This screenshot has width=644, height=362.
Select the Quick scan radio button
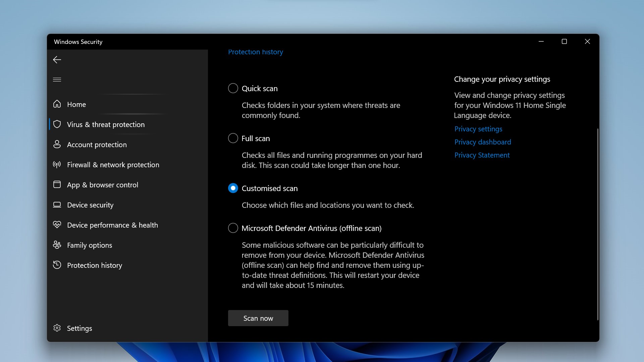[233, 88]
